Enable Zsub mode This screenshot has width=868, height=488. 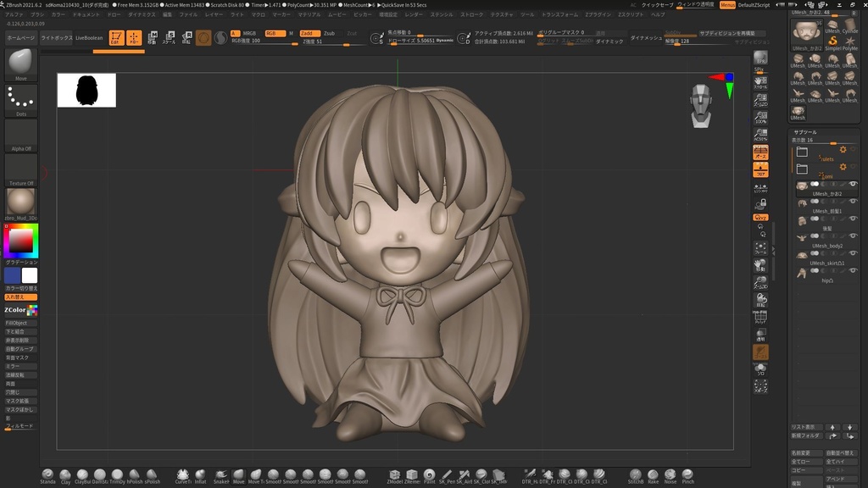click(x=329, y=33)
